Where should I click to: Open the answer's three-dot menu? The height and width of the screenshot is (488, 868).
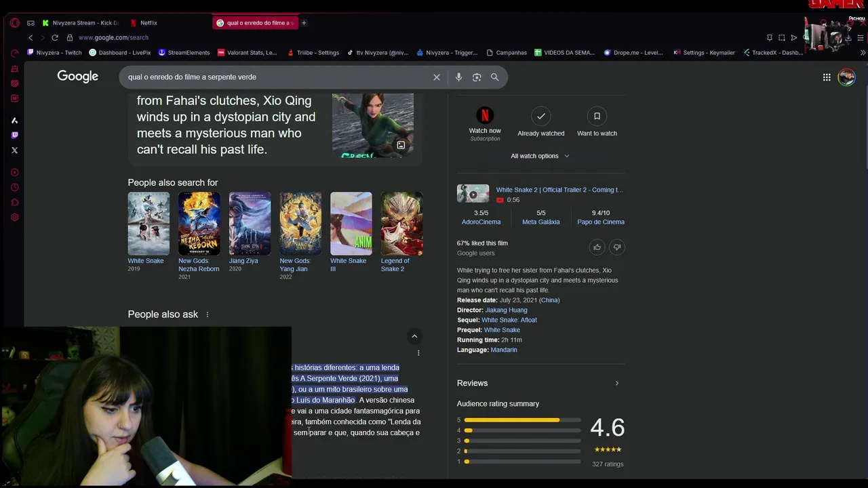point(418,353)
